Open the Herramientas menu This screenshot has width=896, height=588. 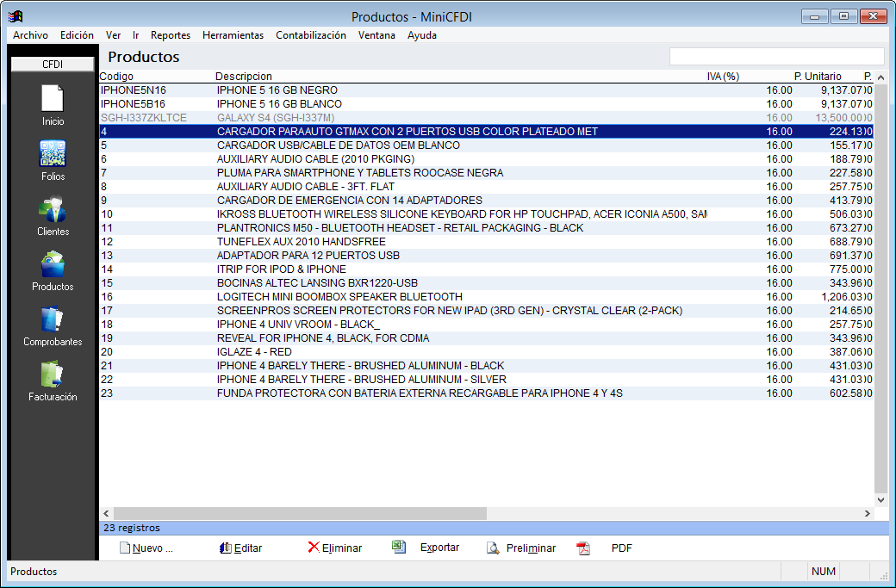click(233, 34)
